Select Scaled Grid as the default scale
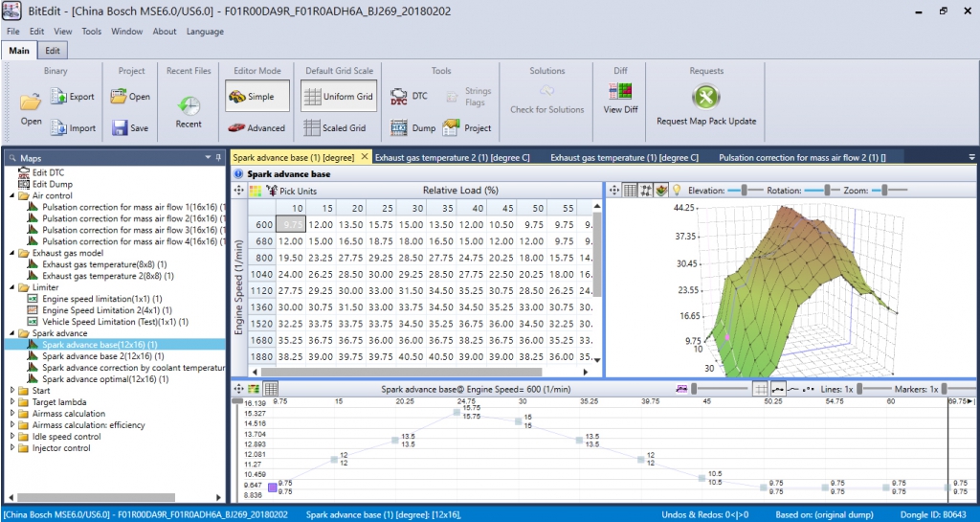The height and width of the screenshot is (522, 980). [x=334, y=127]
